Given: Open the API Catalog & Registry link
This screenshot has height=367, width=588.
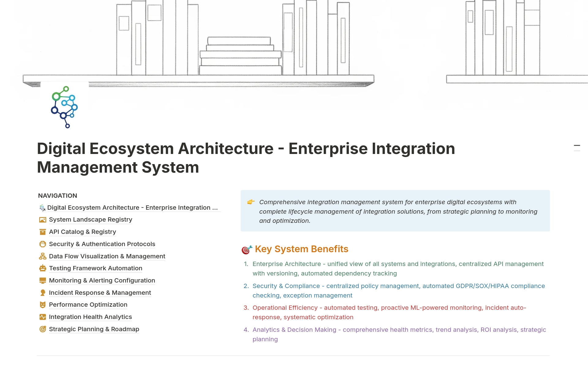Looking at the screenshot, I should pos(82,232).
